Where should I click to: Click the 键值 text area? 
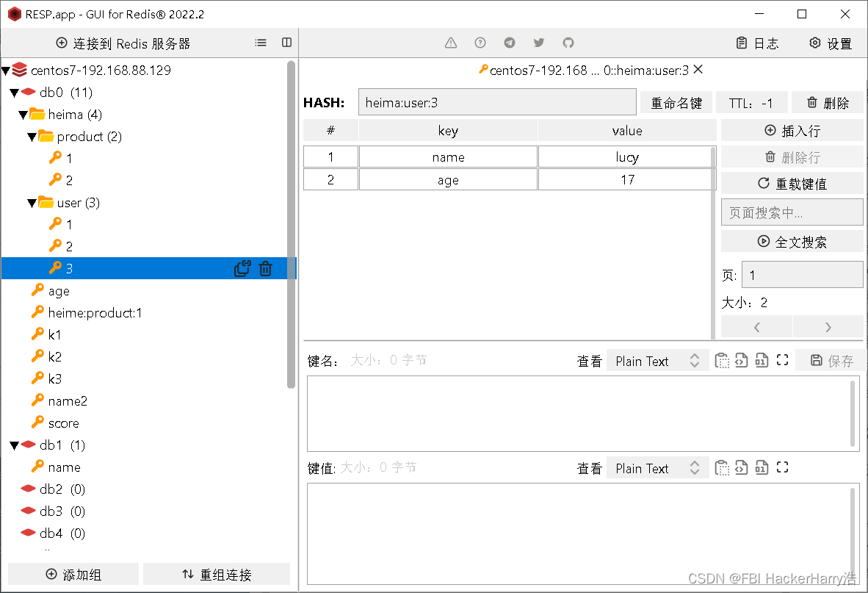(584, 533)
